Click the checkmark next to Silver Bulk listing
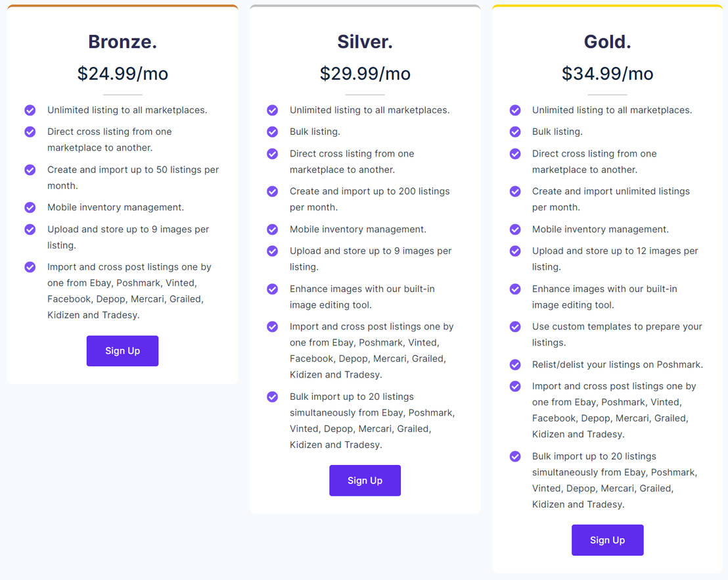The image size is (728, 580). pos(272,132)
